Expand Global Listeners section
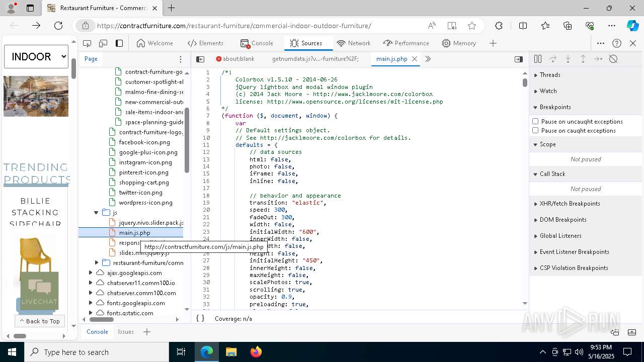This screenshot has height=362, width=644. pos(586,236)
